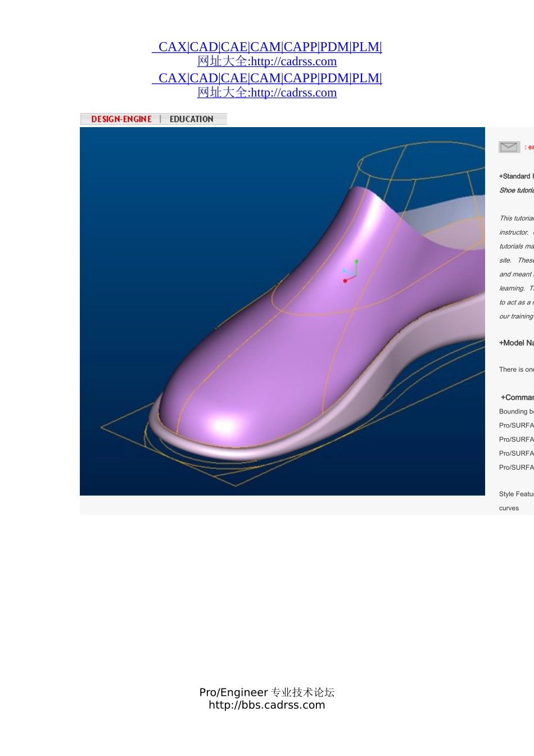The image size is (534, 756).
Task: Select the last Pro/SURFA command entry
Action: pyautogui.click(x=516, y=467)
